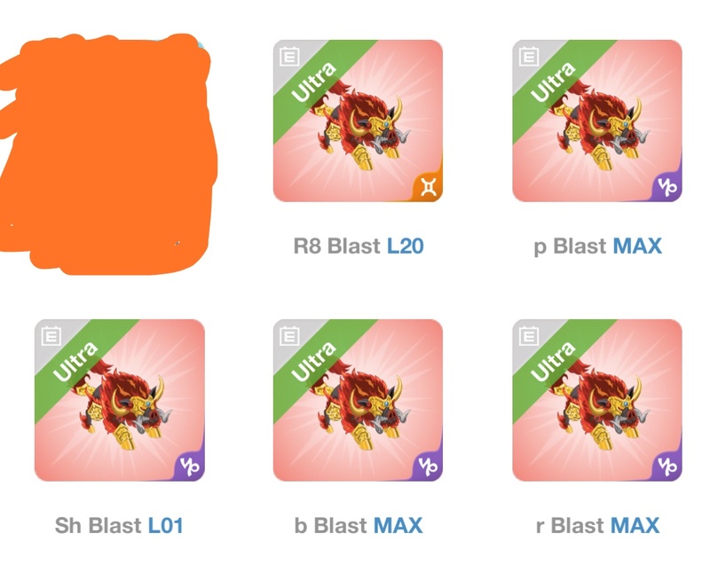The width and height of the screenshot is (710, 588).
Task: Click purple Capricorn badge on Sh Blast card
Action: 190,466
